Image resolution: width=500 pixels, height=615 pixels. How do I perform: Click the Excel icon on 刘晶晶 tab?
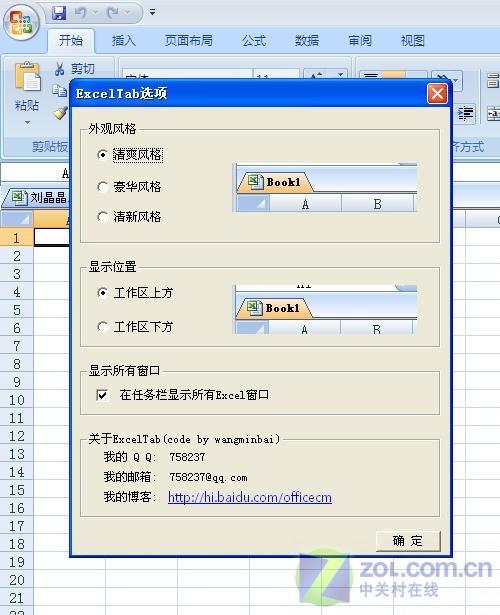click(x=19, y=197)
